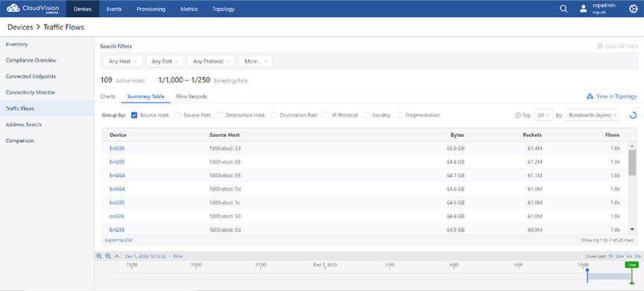Click the View in Topology icon
This screenshot has height=291, width=644.
(590, 96)
